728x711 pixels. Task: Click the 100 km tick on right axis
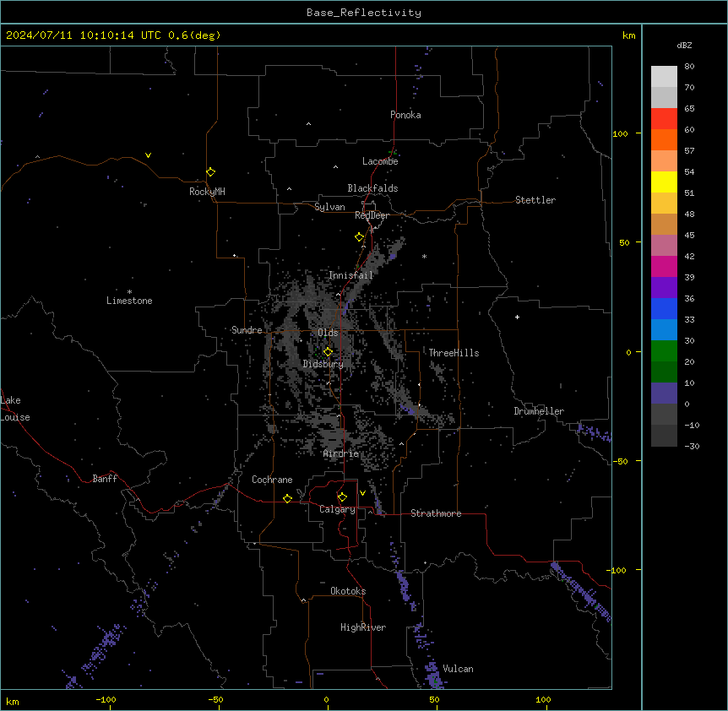[620, 133]
